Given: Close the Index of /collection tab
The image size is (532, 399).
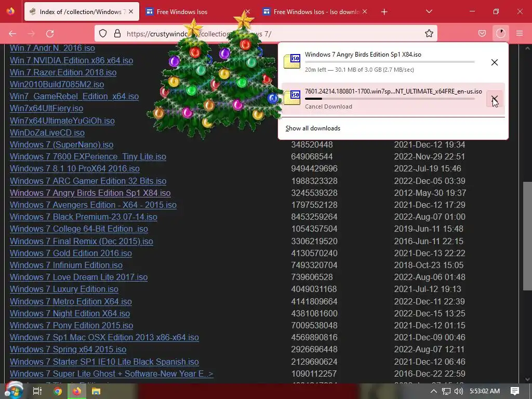Looking at the screenshot, I should [131, 11].
